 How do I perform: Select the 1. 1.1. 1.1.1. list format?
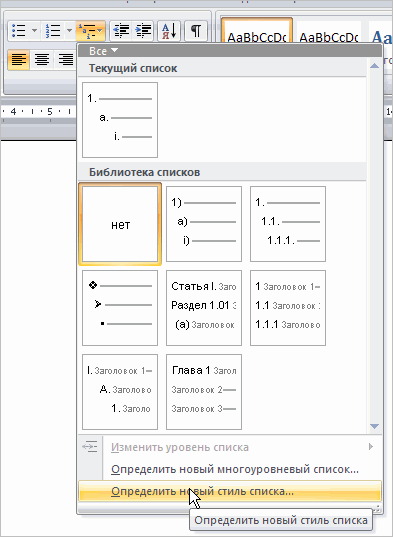(x=288, y=224)
